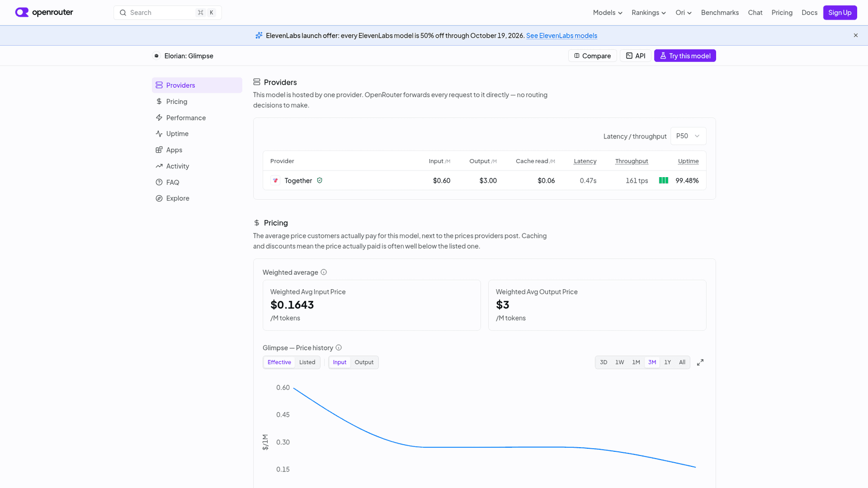Open the Ori dropdown menu

(x=684, y=12)
